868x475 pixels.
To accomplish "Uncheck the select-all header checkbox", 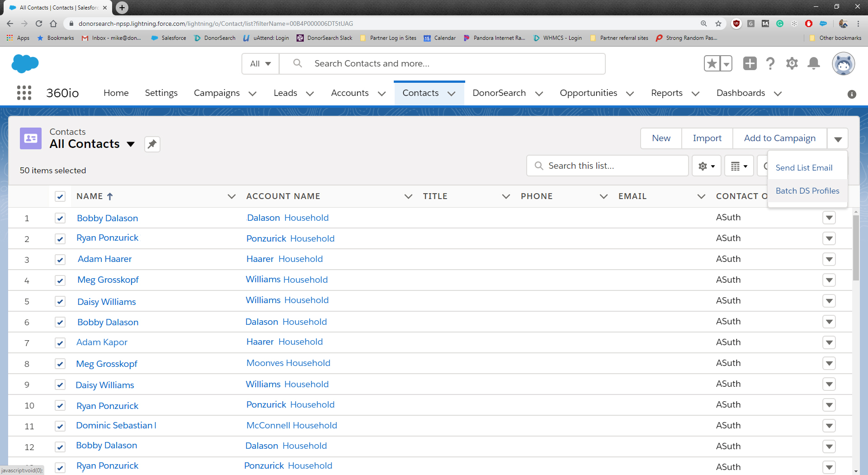I will pyautogui.click(x=60, y=196).
